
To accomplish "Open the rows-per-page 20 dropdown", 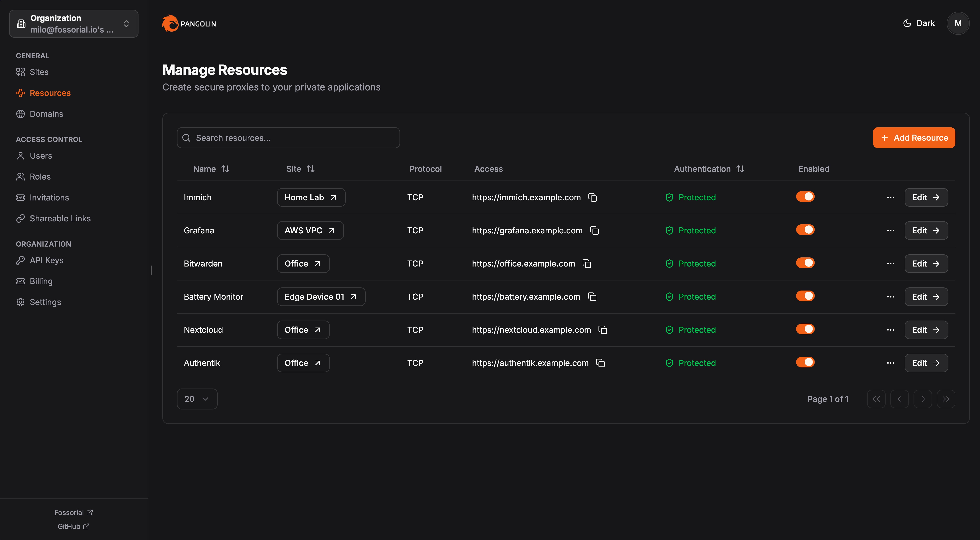I will pos(197,399).
